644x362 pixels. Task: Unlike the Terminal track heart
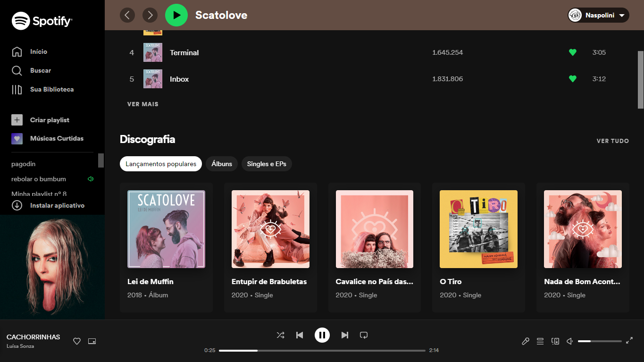point(573,52)
